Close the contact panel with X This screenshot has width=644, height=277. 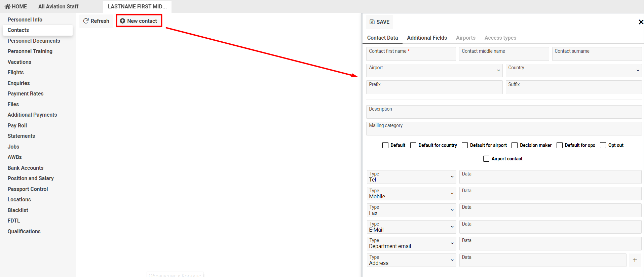[x=641, y=22]
